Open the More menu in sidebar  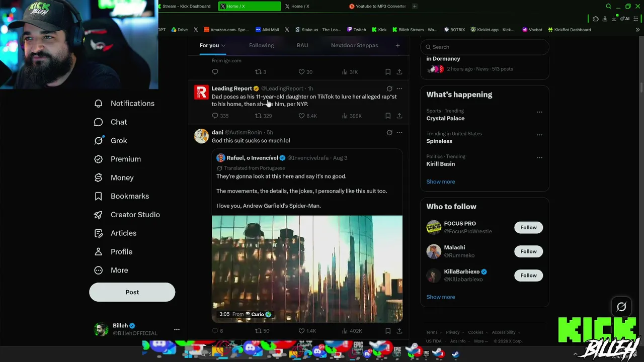click(111, 270)
